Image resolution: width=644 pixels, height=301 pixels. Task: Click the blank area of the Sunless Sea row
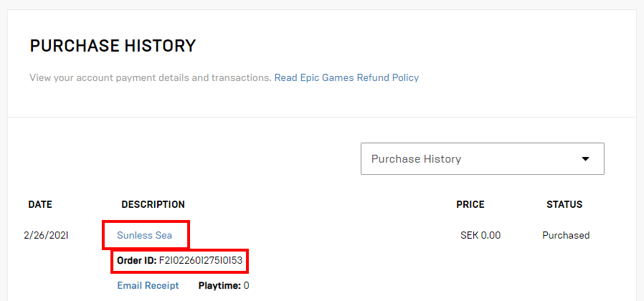pos(323,235)
